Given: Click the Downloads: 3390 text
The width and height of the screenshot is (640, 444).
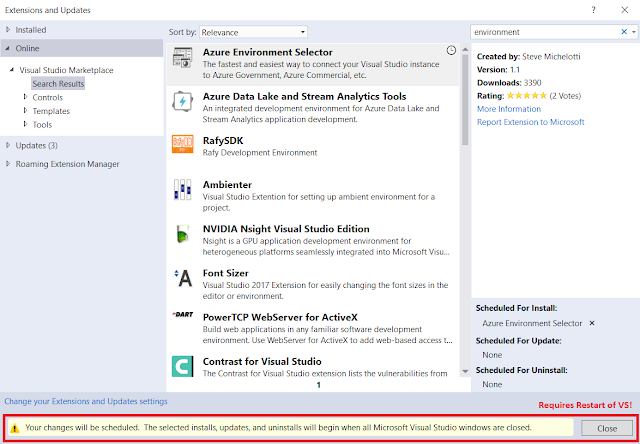Looking at the screenshot, I should 509,83.
